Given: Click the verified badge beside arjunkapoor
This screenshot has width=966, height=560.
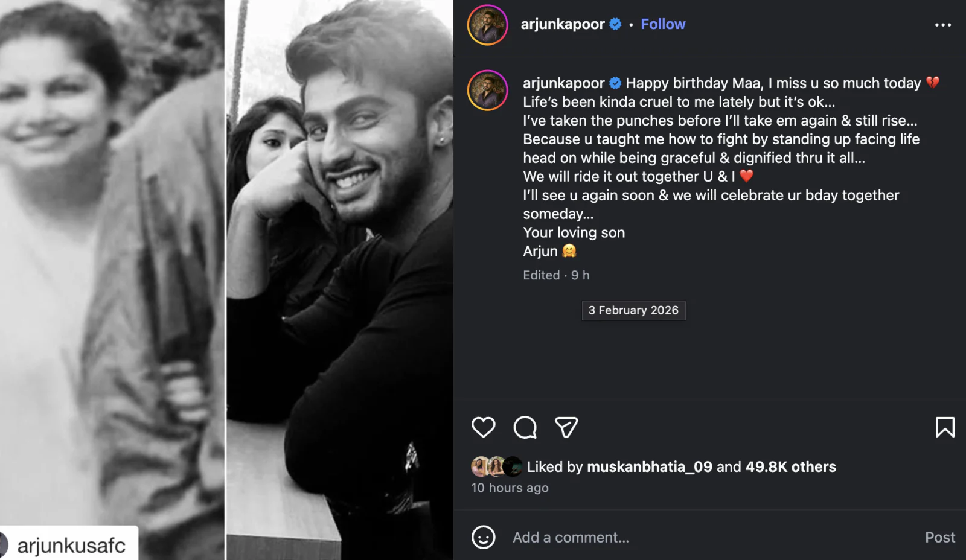Looking at the screenshot, I should (615, 24).
